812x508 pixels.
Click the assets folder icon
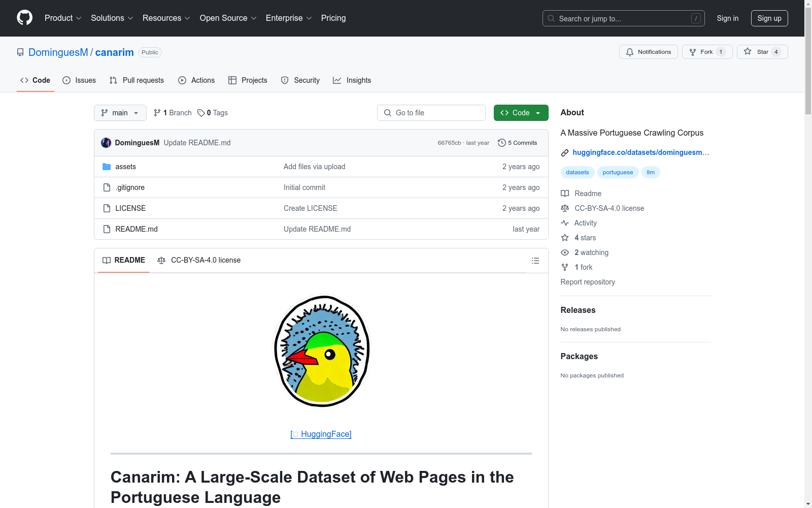coord(107,167)
